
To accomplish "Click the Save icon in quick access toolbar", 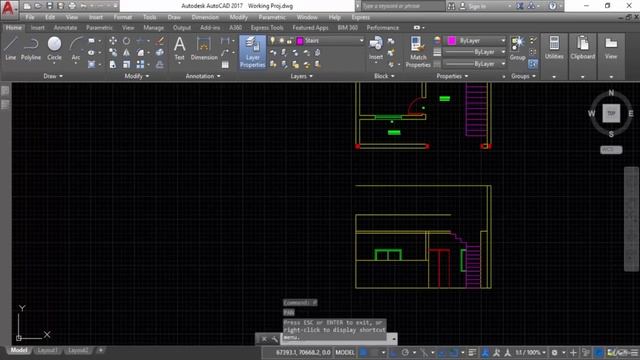I will click(49, 6).
